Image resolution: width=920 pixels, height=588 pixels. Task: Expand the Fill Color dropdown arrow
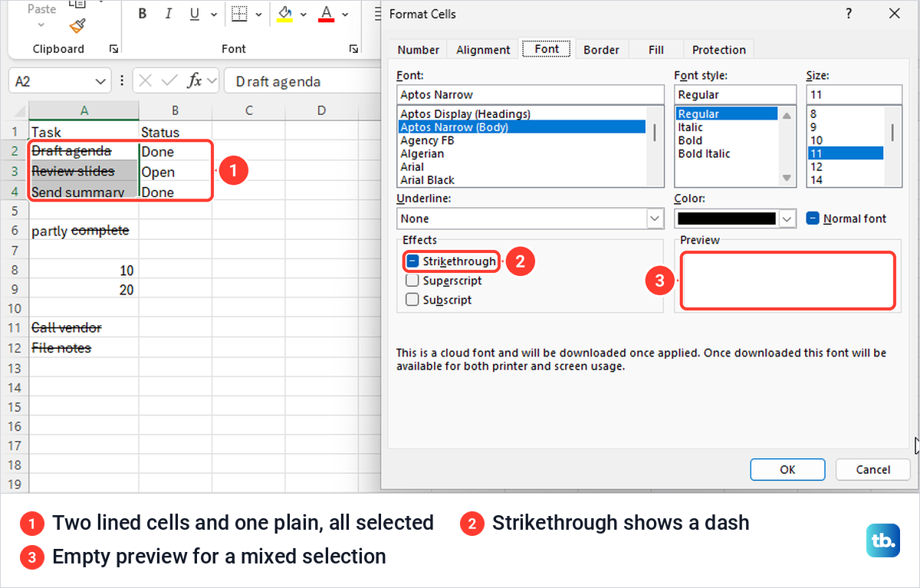click(304, 14)
